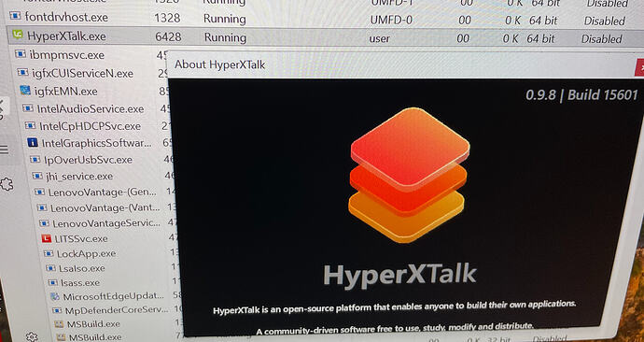The width and height of the screenshot is (644, 342).
Task: Click PID 1328 in fontdrvhost.exe row
Action: [x=167, y=18]
